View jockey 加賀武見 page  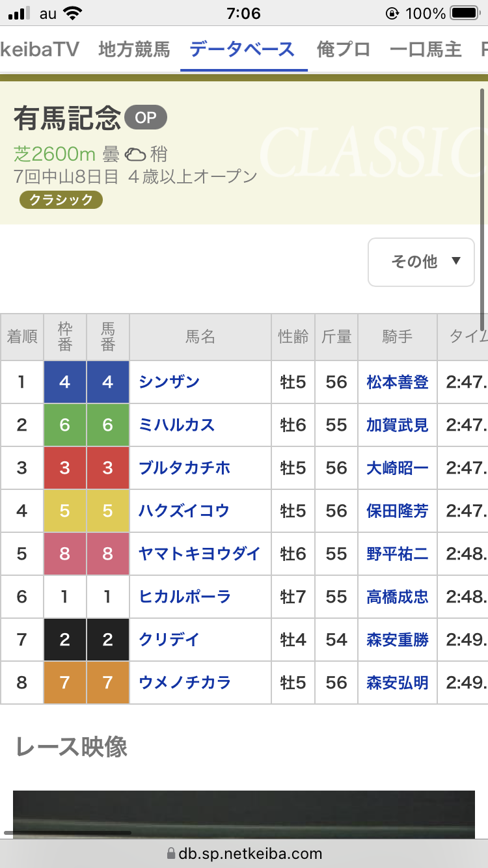[x=397, y=425]
